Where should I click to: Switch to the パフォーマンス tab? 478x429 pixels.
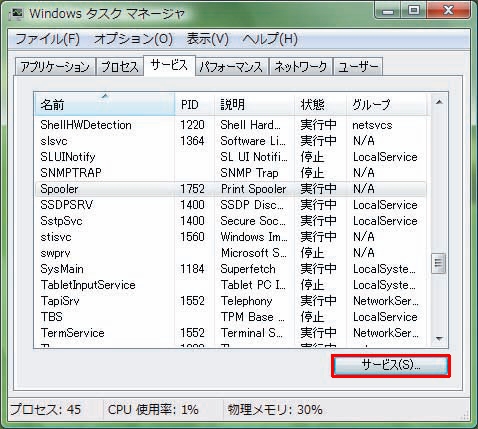[x=232, y=67]
